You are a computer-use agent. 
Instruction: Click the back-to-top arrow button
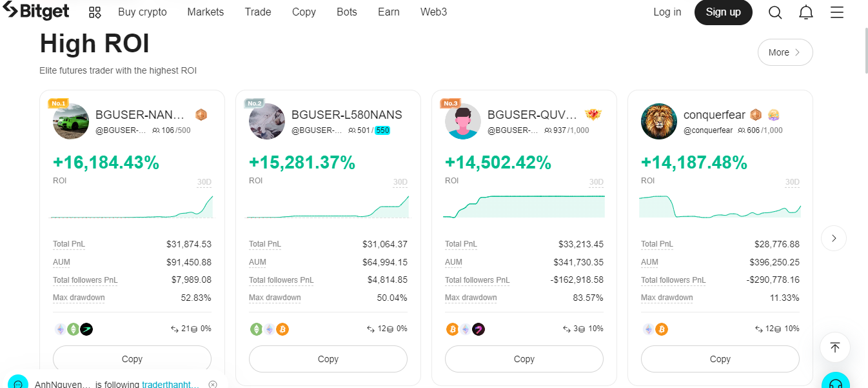tap(835, 347)
